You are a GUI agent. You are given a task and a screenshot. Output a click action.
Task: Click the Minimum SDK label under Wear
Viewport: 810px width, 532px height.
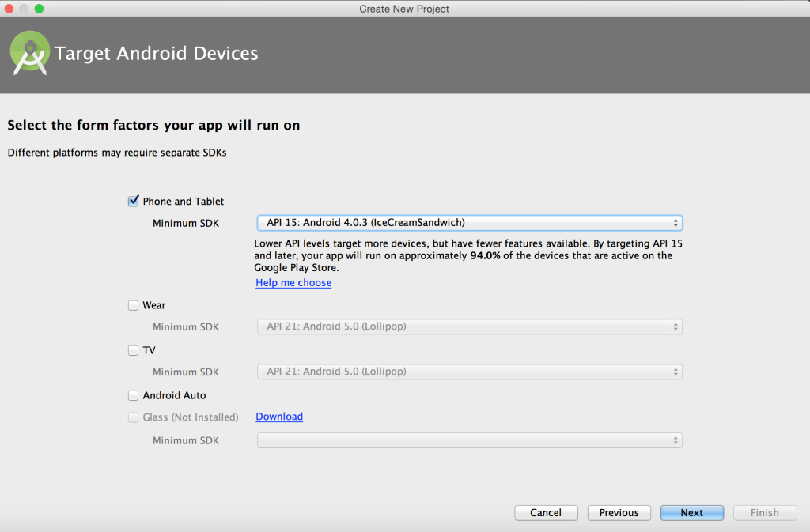pos(186,326)
